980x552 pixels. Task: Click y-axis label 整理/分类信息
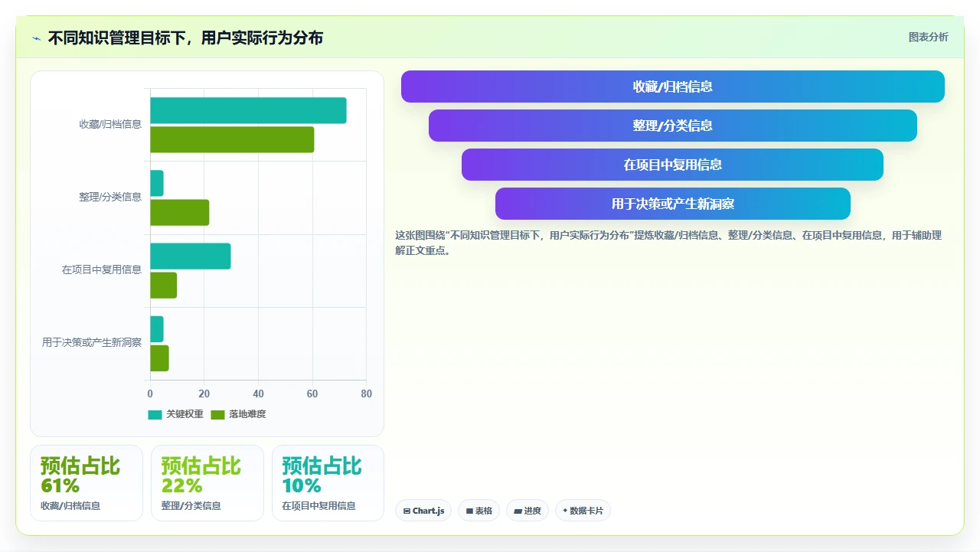tap(110, 197)
